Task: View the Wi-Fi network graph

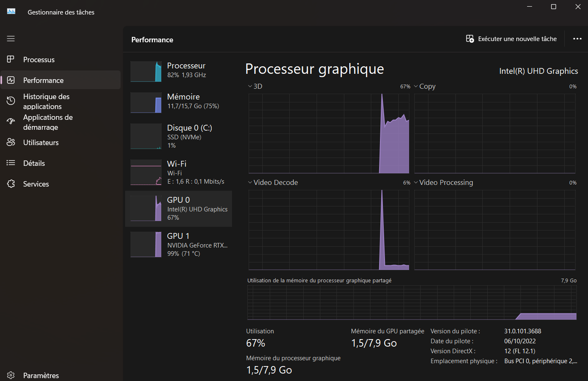Action: [146, 172]
